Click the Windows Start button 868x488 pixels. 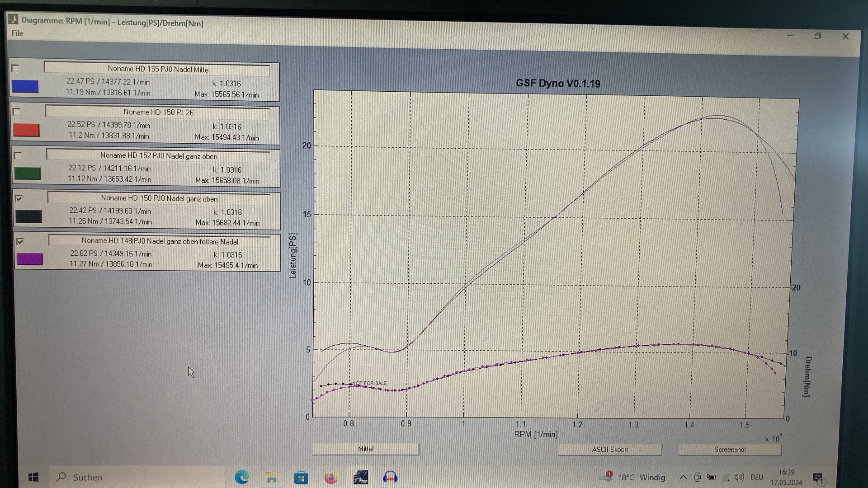coord(33,477)
